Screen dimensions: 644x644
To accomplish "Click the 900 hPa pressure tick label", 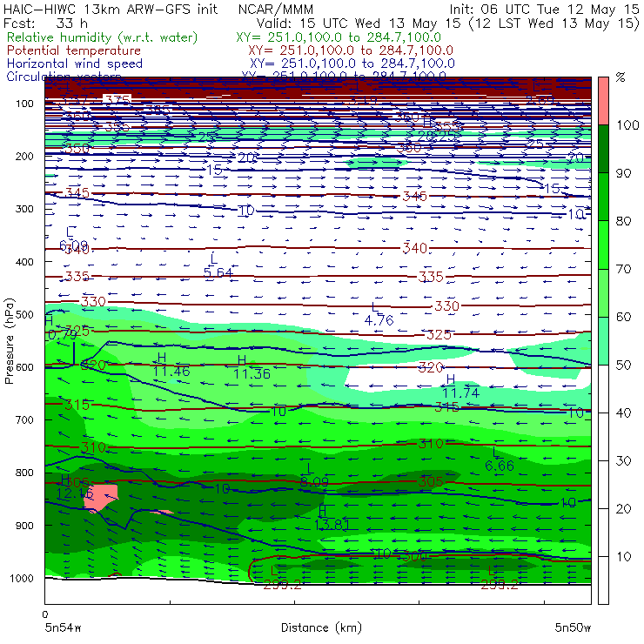I will [24, 526].
